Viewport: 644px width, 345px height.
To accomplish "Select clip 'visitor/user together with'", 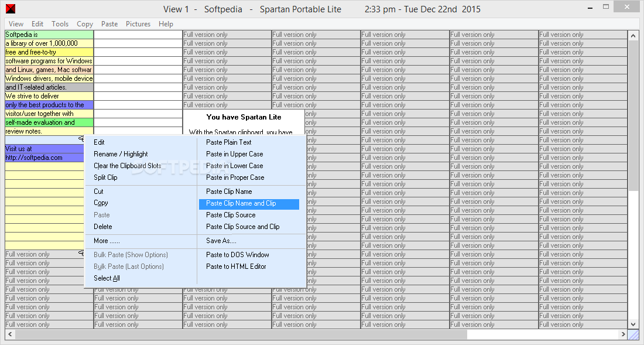I will click(x=49, y=114).
